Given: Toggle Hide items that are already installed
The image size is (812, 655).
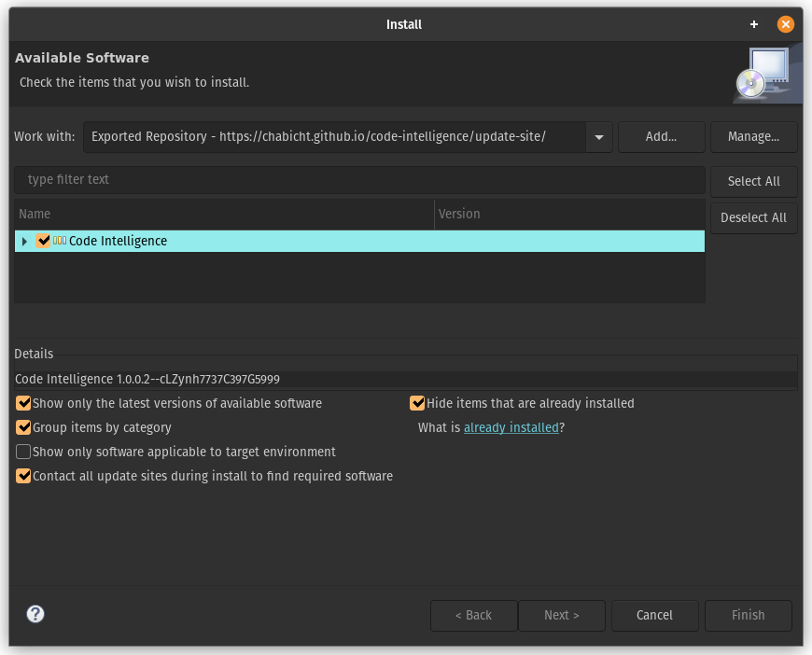Looking at the screenshot, I should pos(417,403).
